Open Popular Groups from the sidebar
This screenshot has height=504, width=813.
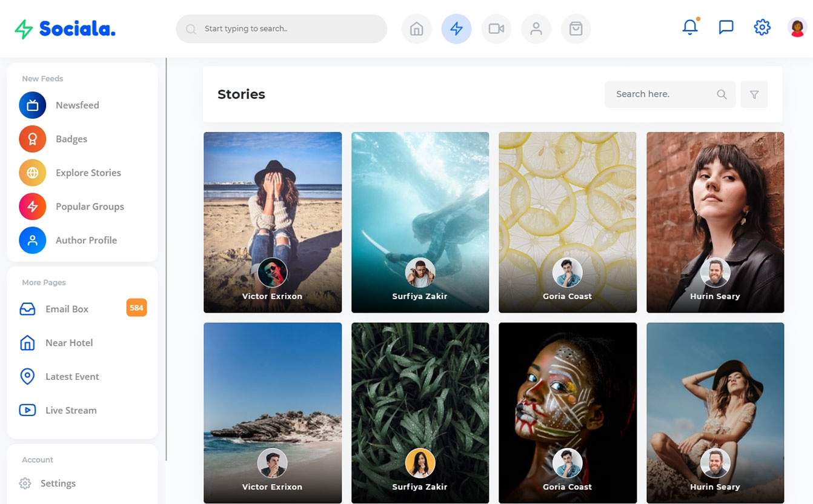(x=90, y=207)
